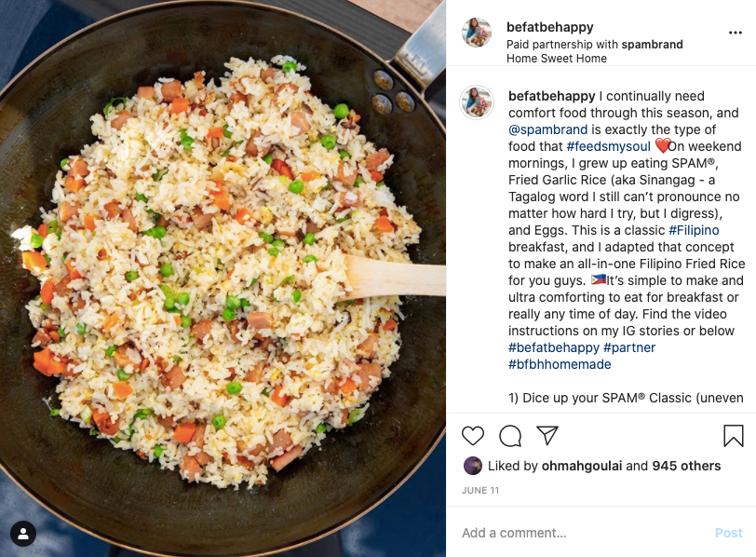Open the #Filipino hashtag
This screenshot has height=557, width=756.
[694, 230]
